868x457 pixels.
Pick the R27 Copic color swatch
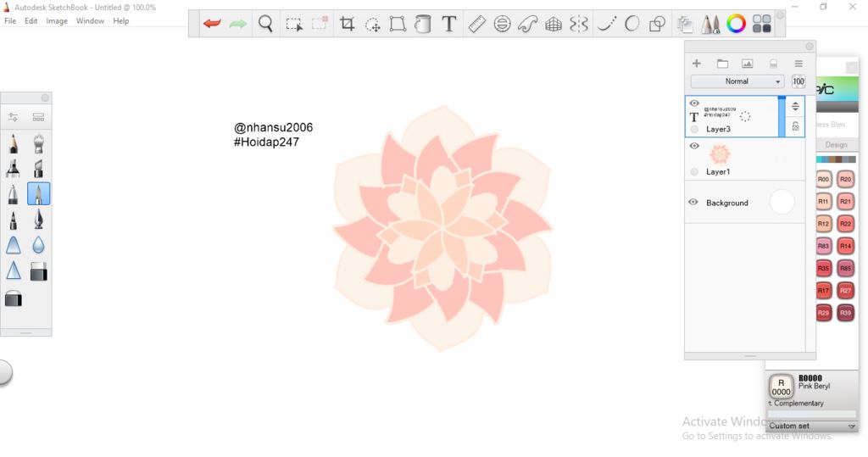pyautogui.click(x=845, y=290)
